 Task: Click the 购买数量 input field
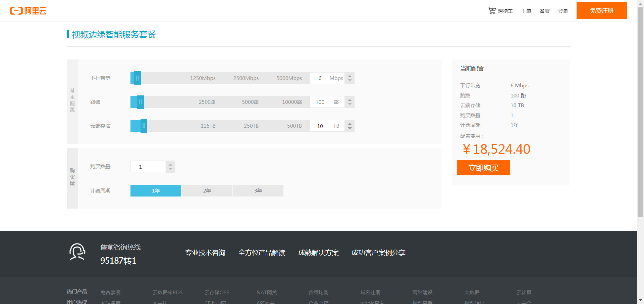[x=148, y=167]
